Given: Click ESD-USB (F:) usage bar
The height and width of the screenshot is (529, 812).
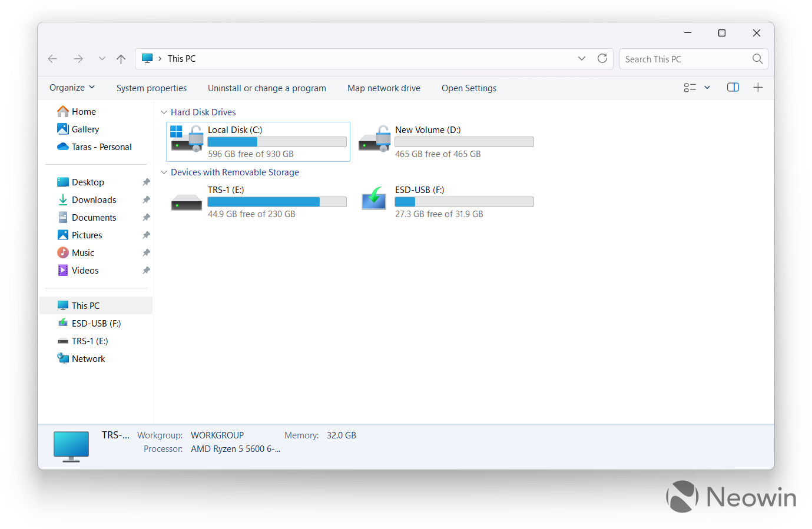Looking at the screenshot, I should 464,202.
